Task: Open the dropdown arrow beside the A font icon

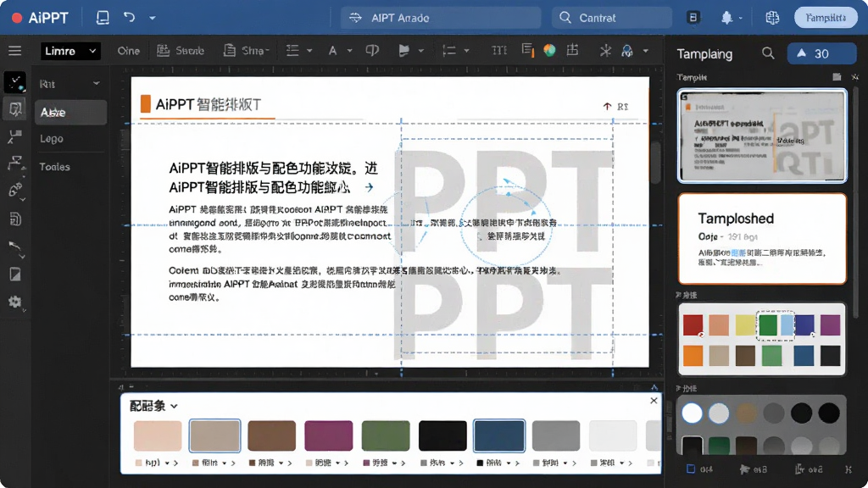Action: 350,51
